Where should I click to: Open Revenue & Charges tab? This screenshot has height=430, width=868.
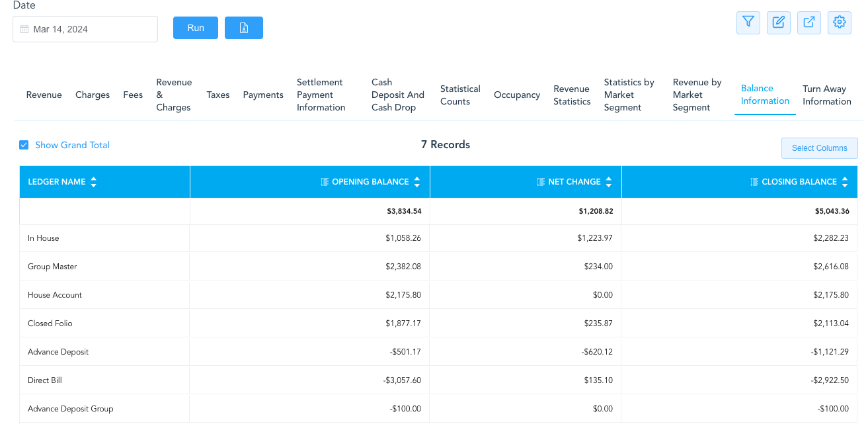coord(174,95)
